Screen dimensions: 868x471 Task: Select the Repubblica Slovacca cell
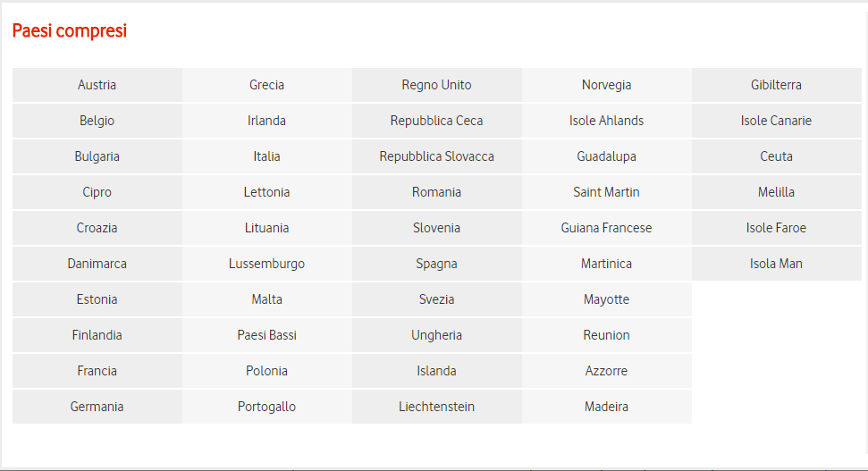pyautogui.click(x=436, y=156)
